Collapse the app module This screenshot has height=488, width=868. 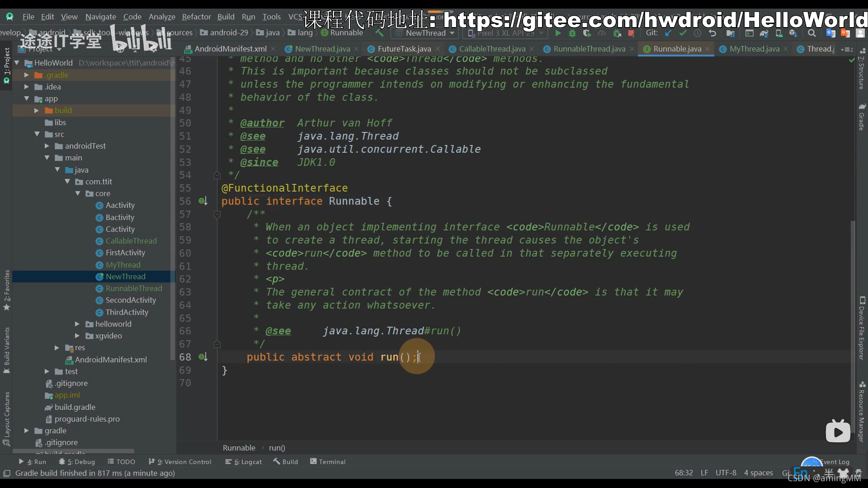point(27,99)
